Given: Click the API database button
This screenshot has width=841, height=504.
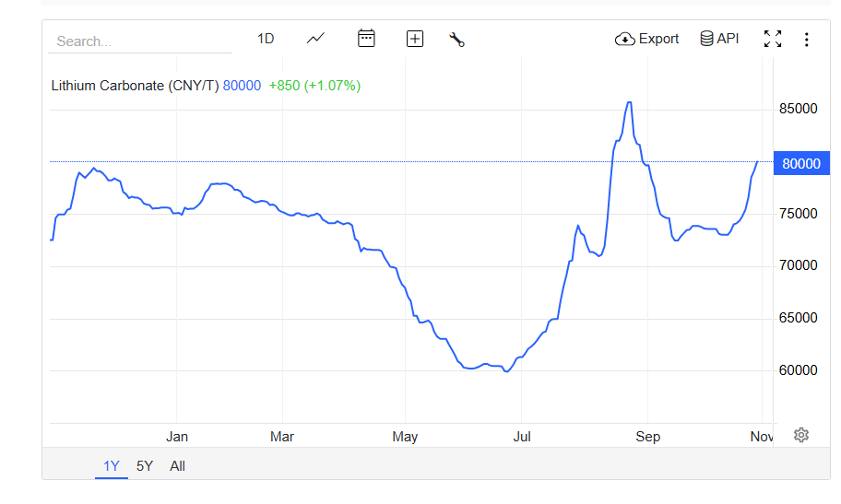Looking at the screenshot, I should point(719,39).
